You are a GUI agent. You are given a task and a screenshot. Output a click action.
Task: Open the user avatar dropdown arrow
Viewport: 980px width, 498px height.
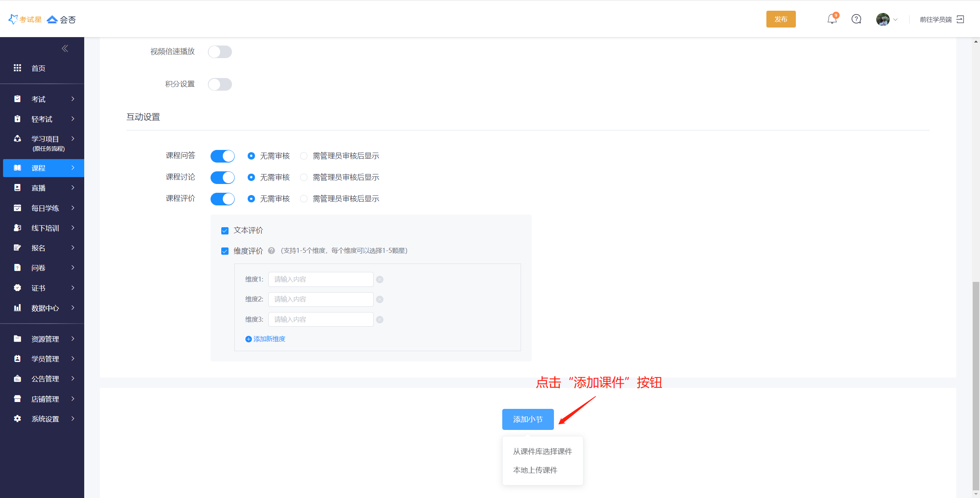(895, 20)
